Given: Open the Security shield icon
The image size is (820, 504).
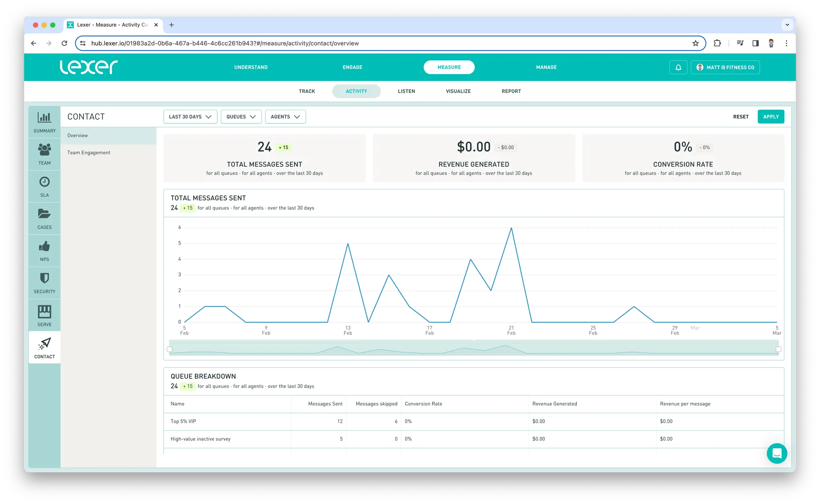Looking at the screenshot, I should pos(44,278).
